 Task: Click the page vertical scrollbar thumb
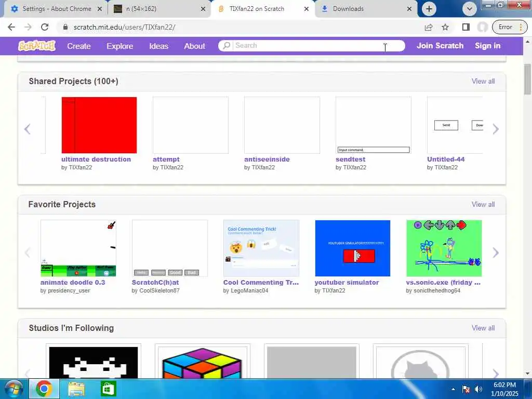point(527,79)
